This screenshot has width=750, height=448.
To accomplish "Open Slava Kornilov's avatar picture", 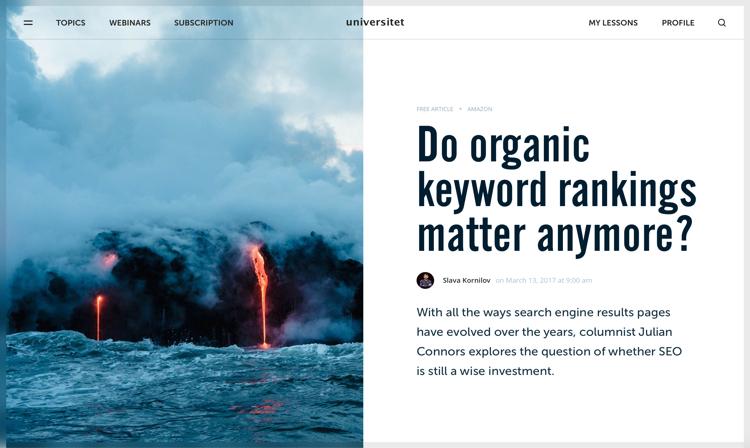I will [425, 280].
